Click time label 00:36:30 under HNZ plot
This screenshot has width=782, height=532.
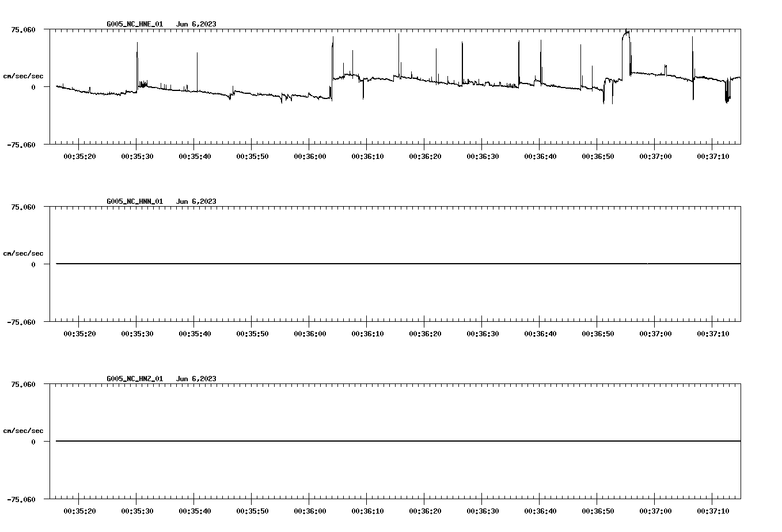click(x=483, y=511)
